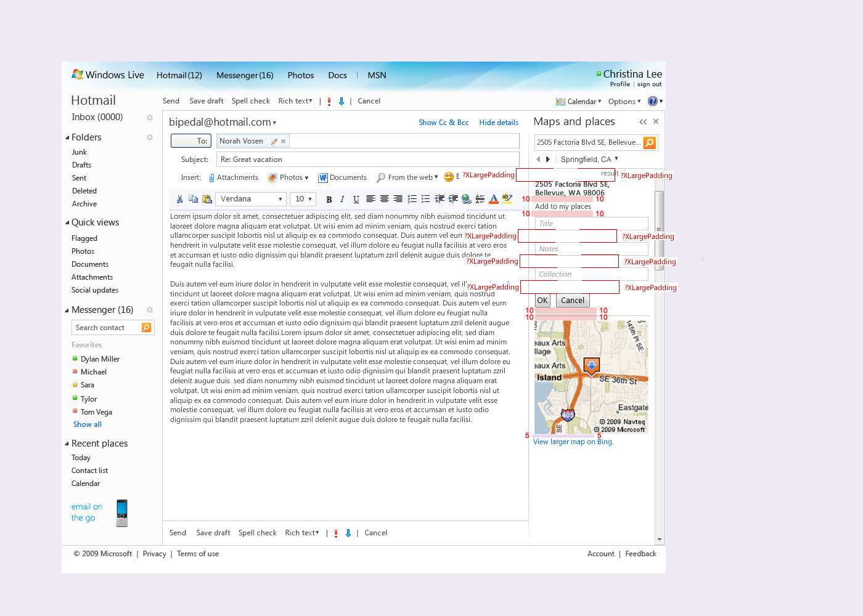This screenshot has height=616, width=863.
Task: Click View larger map on Bing link
Action: (x=573, y=442)
